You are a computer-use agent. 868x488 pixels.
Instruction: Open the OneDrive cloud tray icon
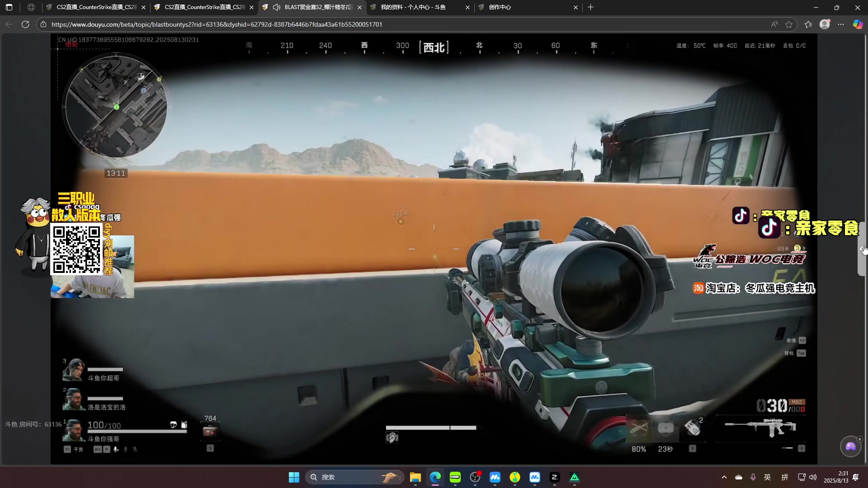739,477
